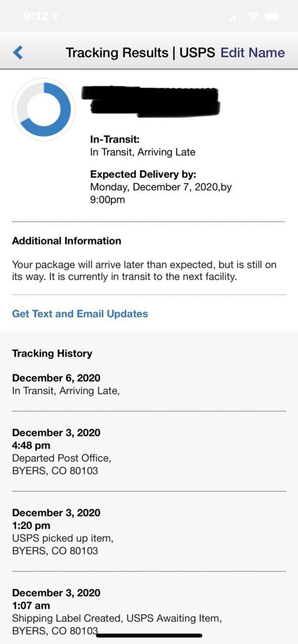Tap the Tracking History heading
298x644 pixels.
[52, 353]
